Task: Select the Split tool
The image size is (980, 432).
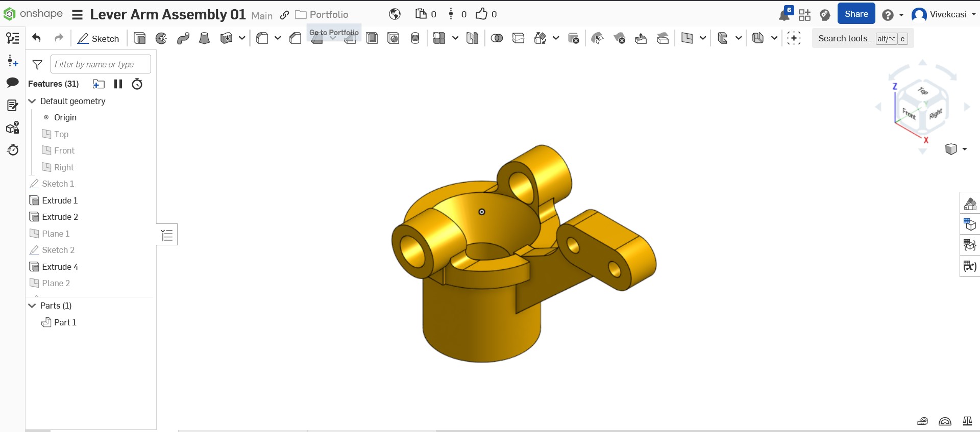Action: [x=519, y=38]
